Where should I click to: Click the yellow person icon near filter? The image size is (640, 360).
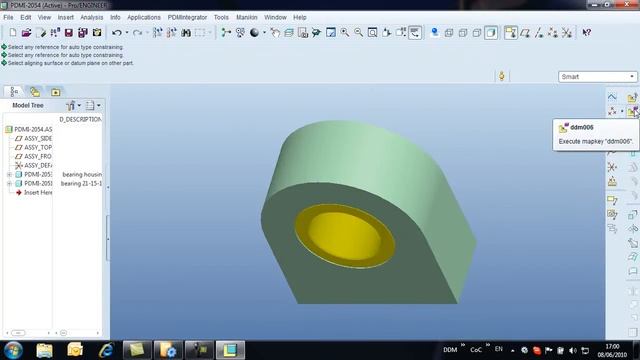coord(502,76)
